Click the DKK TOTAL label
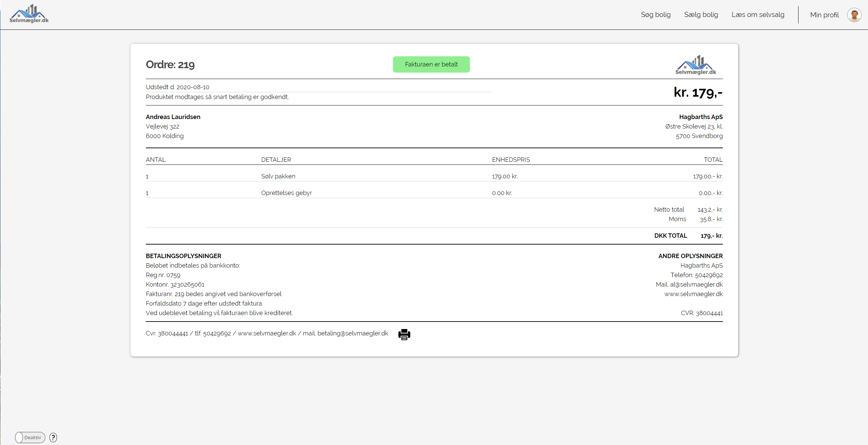868x445 pixels. [670, 235]
